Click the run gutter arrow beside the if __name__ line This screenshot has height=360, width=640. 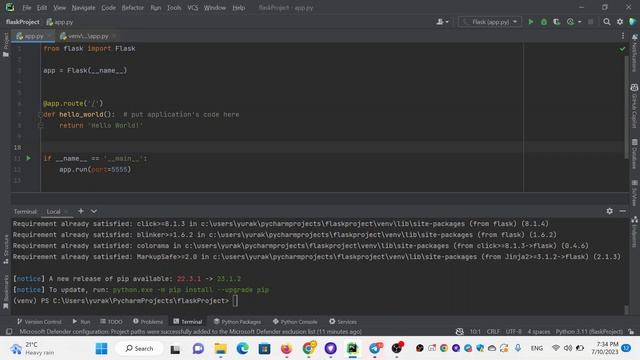pyautogui.click(x=29, y=158)
